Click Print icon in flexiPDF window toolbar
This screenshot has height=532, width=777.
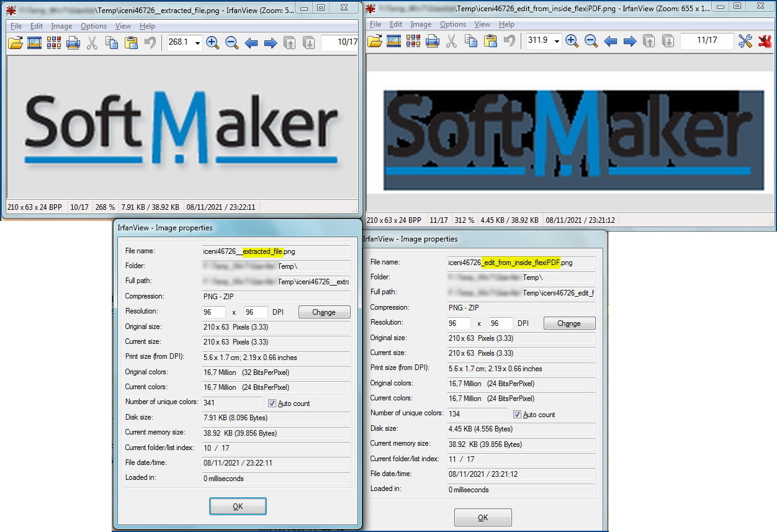tap(433, 42)
